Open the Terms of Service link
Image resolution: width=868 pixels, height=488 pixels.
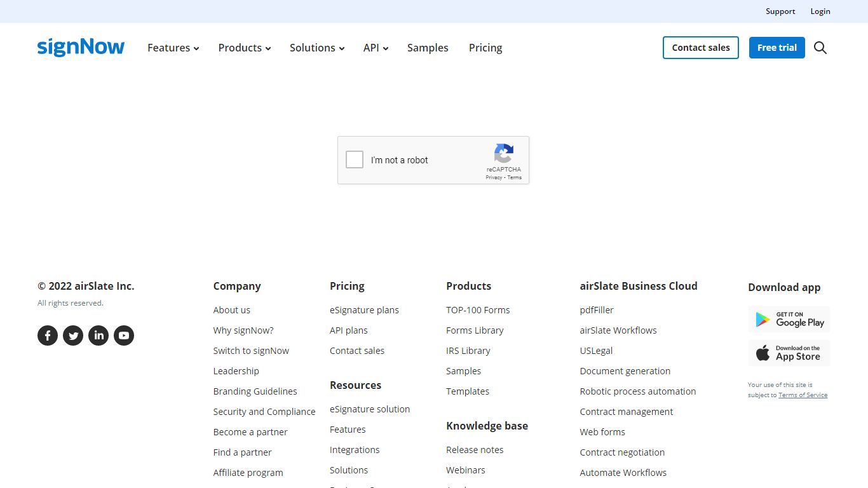pos(803,395)
